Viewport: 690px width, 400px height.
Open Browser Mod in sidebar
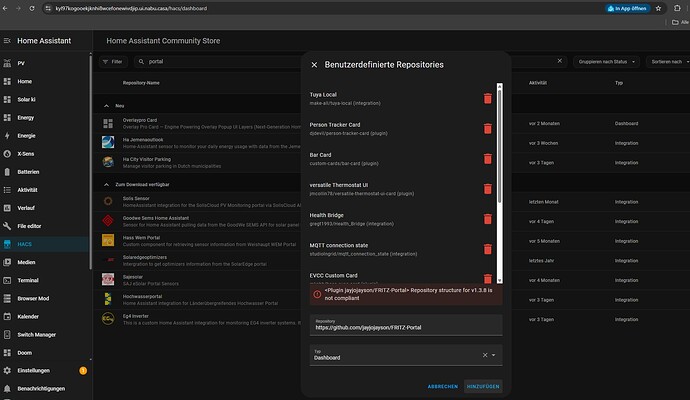pos(45,298)
